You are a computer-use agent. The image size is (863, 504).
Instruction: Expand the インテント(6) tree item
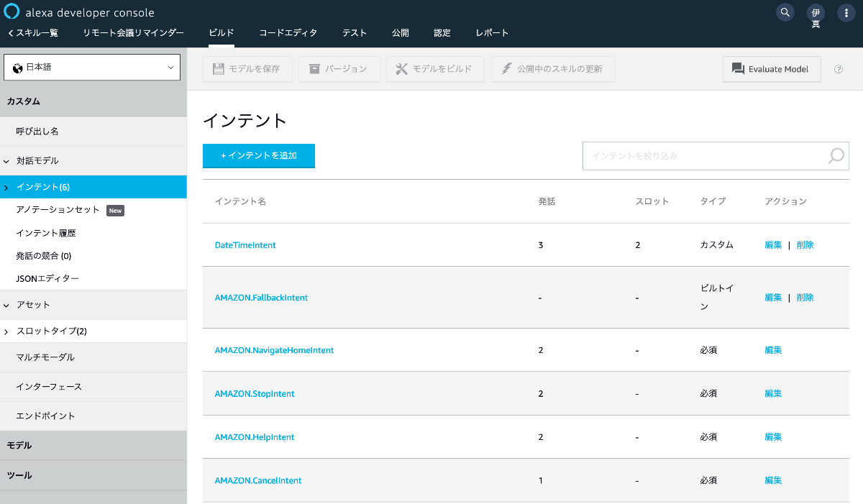point(93,187)
